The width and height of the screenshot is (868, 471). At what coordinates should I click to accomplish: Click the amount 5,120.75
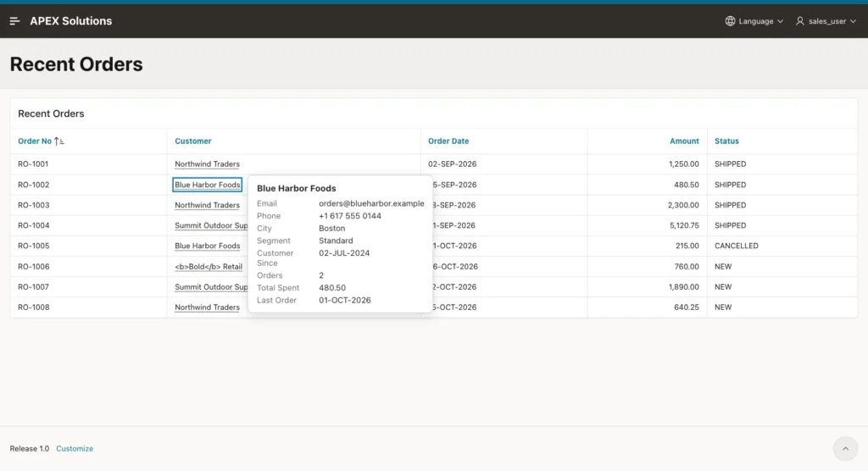coord(684,225)
